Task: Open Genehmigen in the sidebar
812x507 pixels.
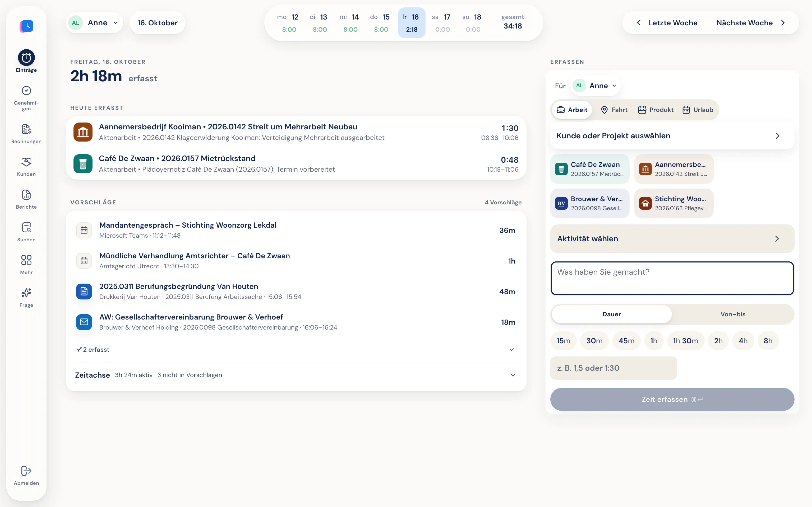Action: (x=26, y=98)
